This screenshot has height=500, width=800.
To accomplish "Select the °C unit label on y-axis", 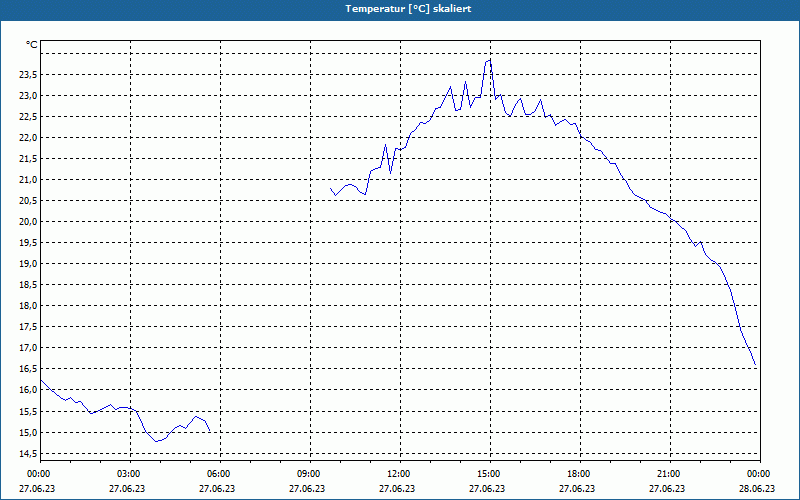I will [32, 45].
